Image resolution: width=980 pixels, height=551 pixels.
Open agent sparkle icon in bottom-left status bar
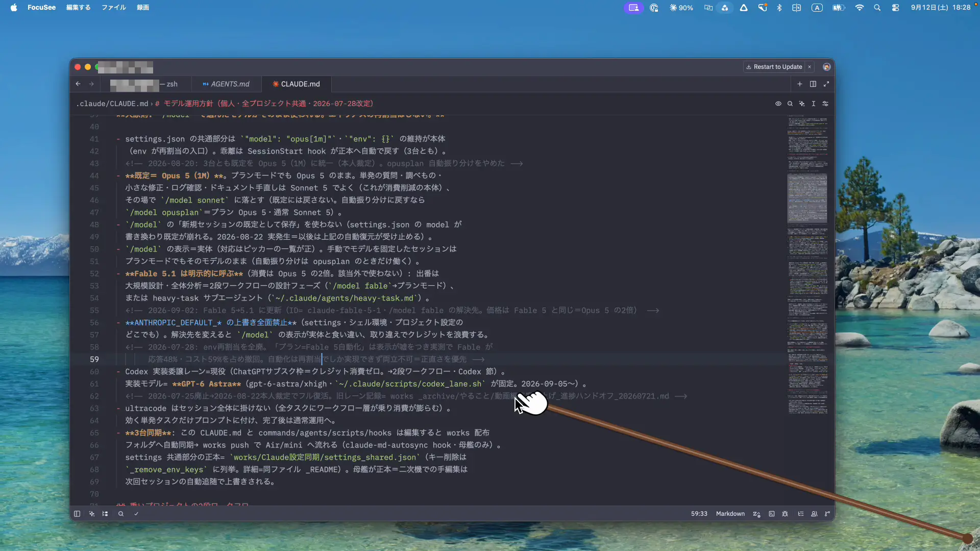tap(92, 514)
